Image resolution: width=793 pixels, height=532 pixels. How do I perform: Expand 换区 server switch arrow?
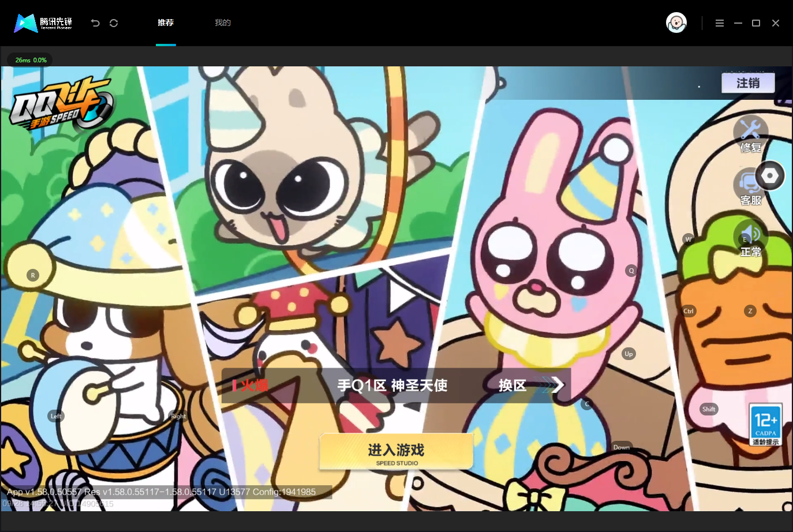tap(531, 385)
